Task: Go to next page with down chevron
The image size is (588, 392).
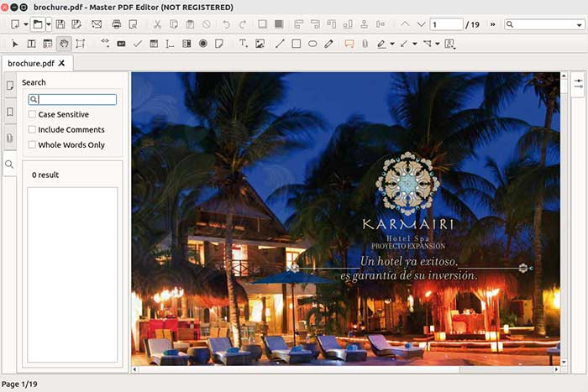Action: point(422,24)
